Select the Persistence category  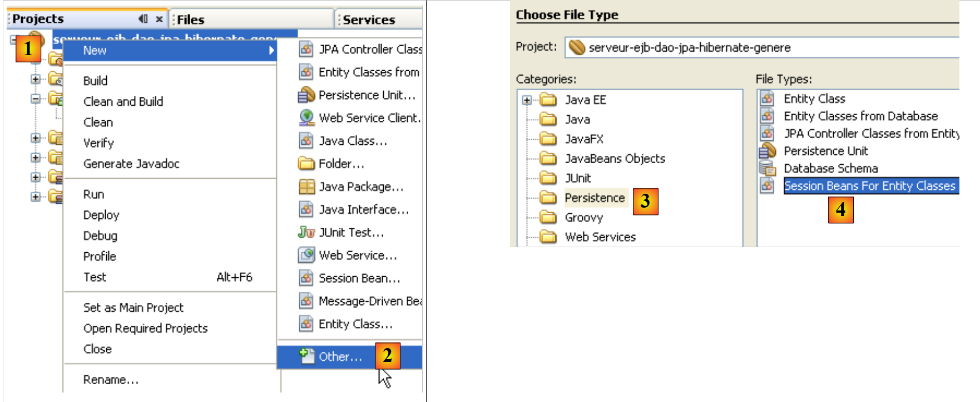pos(595,198)
